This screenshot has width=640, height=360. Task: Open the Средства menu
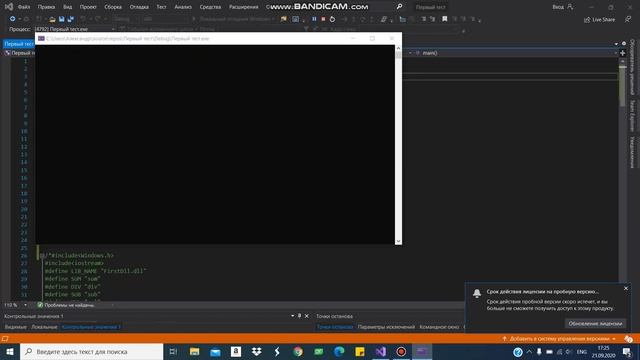tap(210, 7)
